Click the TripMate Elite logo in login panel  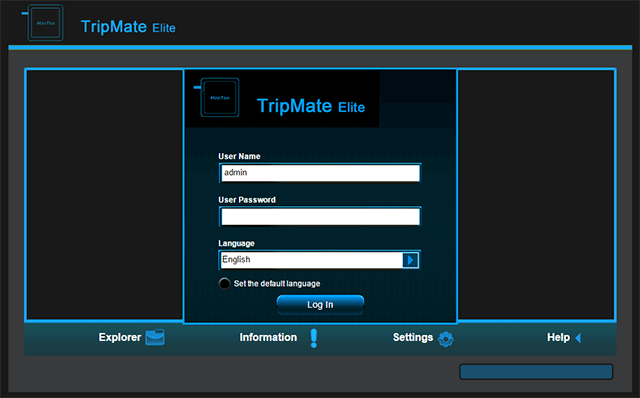click(311, 106)
